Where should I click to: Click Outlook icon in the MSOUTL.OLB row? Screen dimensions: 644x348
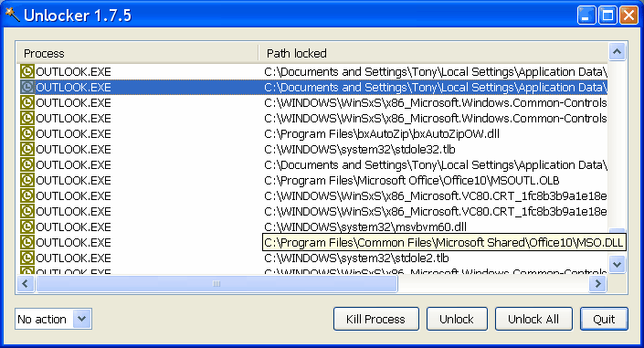click(x=27, y=180)
